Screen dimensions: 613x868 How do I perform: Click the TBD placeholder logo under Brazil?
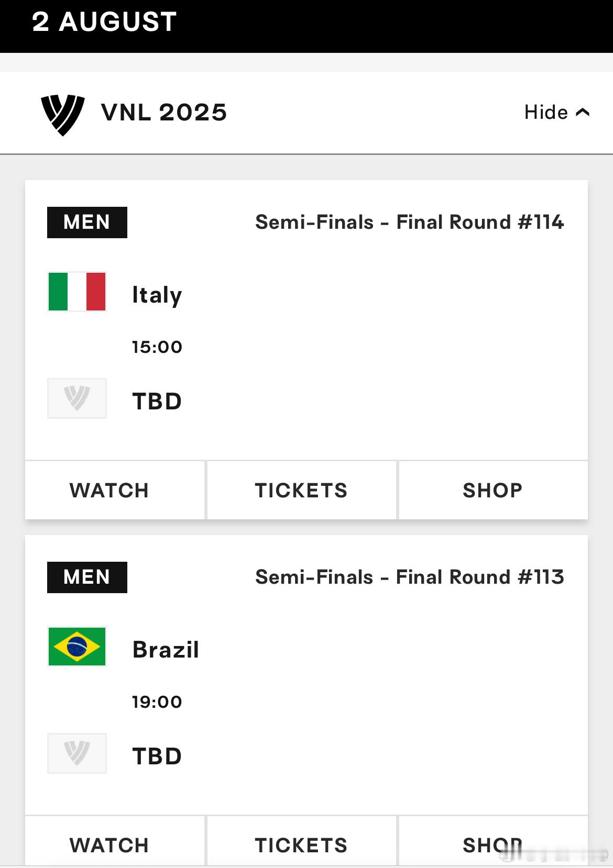[77, 753]
